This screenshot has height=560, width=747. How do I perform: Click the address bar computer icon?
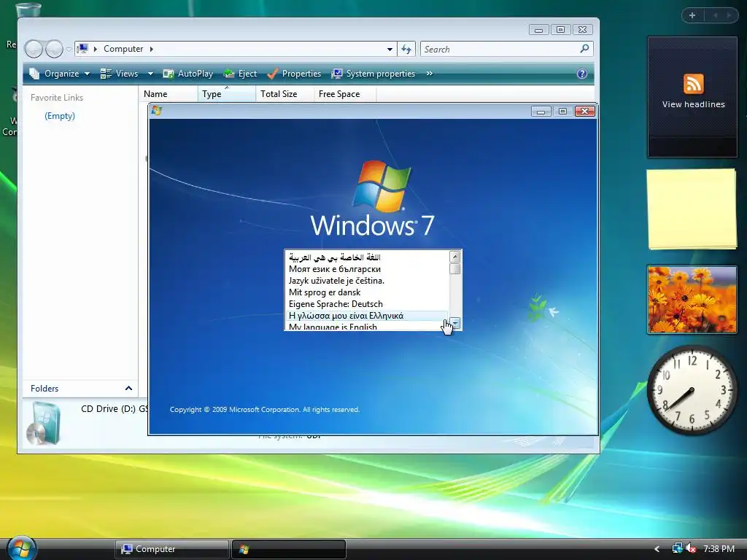(83, 49)
